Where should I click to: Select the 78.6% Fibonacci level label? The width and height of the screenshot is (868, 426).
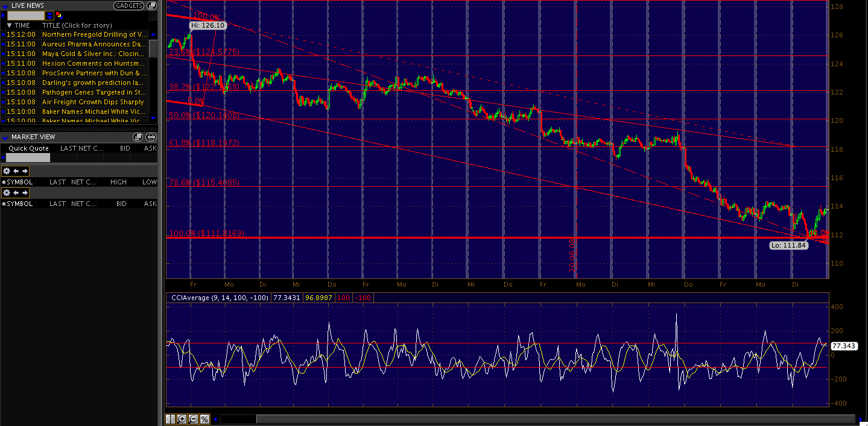[x=204, y=183]
